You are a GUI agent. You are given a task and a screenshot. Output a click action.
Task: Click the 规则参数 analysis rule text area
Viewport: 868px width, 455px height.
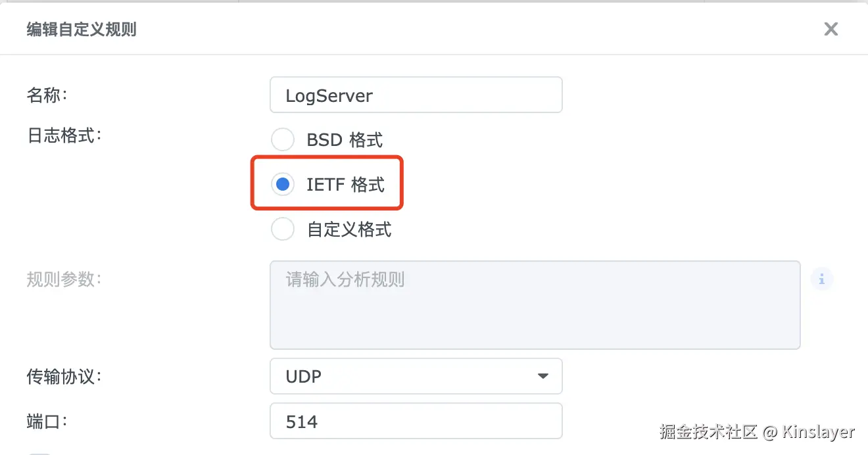[x=535, y=304]
